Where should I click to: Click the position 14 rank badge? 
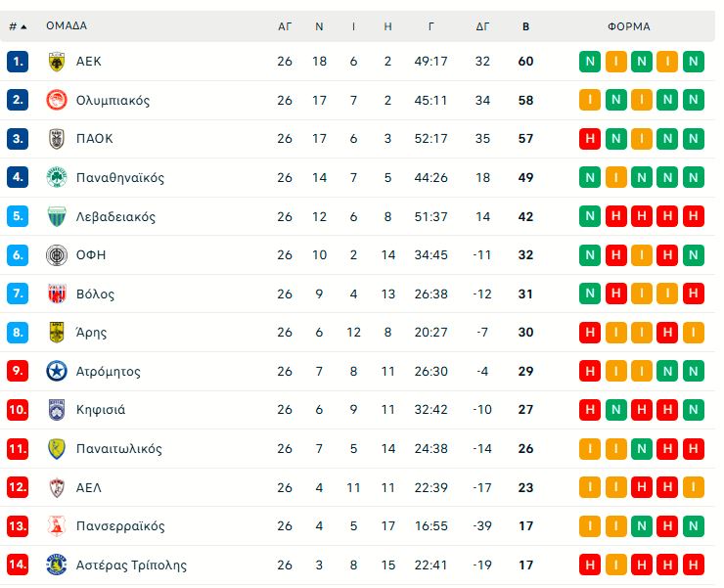[x=18, y=565]
